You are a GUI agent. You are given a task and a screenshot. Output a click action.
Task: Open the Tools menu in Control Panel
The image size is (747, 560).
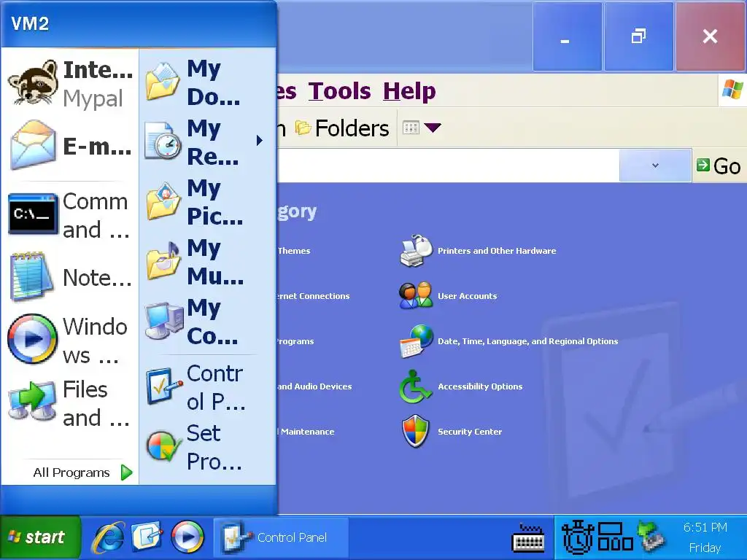(x=339, y=91)
